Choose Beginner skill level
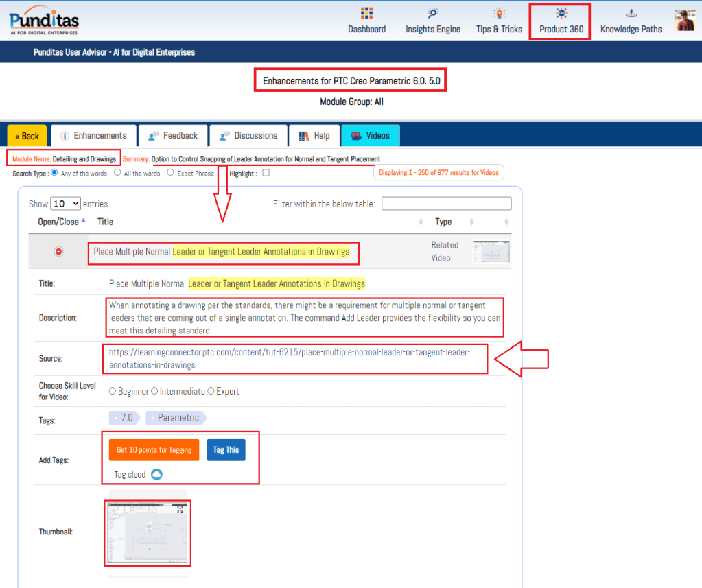Screen dimensions: 702x588 (x=113, y=391)
